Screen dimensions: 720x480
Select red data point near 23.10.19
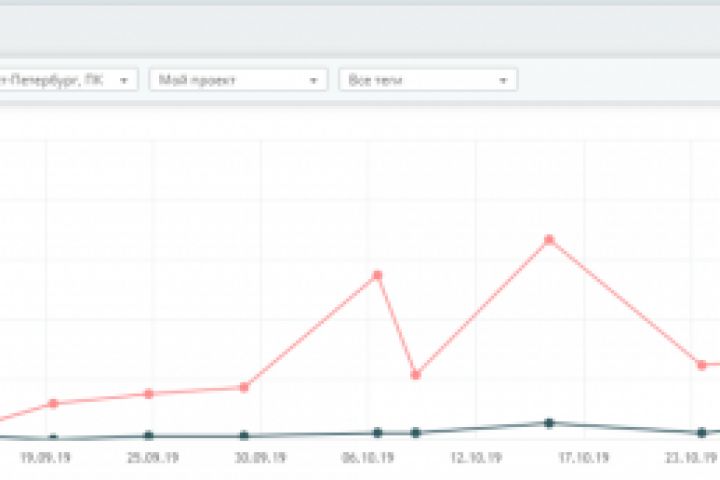tap(702, 365)
